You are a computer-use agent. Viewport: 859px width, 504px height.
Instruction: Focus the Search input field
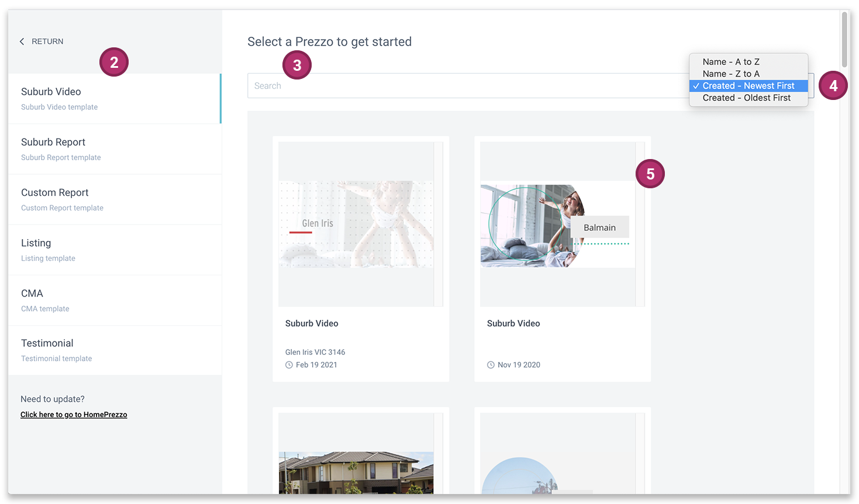468,85
